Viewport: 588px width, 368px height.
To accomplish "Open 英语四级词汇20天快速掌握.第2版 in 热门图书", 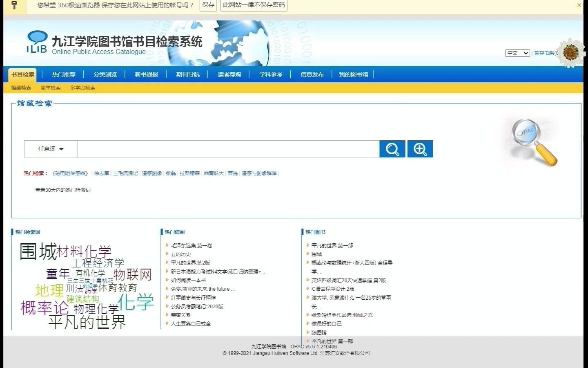I will [x=349, y=280].
